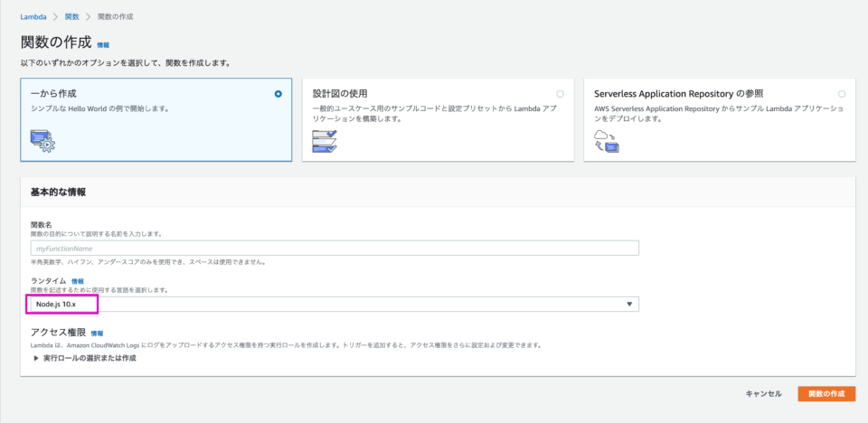The image size is (868, 423).
Task: Open the Lambda breadcrumb link
Action: (x=33, y=16)
